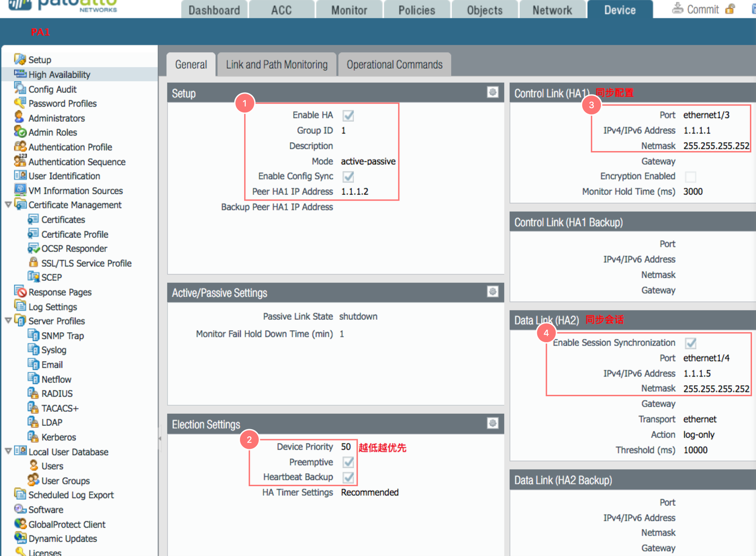The height and width of the screenshot is (556, 756).
Task: Click the Commit icon in top bar
Action: click(678, 8)
